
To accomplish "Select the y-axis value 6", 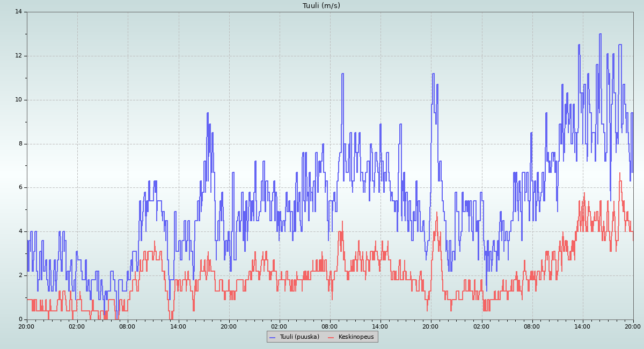I will (20, 187).
